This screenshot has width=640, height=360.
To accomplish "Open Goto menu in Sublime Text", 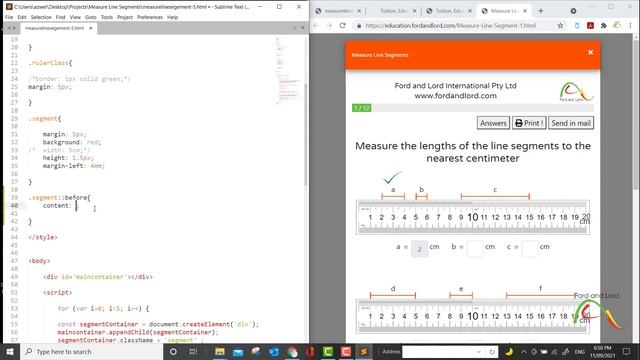I will coord(91,17).
